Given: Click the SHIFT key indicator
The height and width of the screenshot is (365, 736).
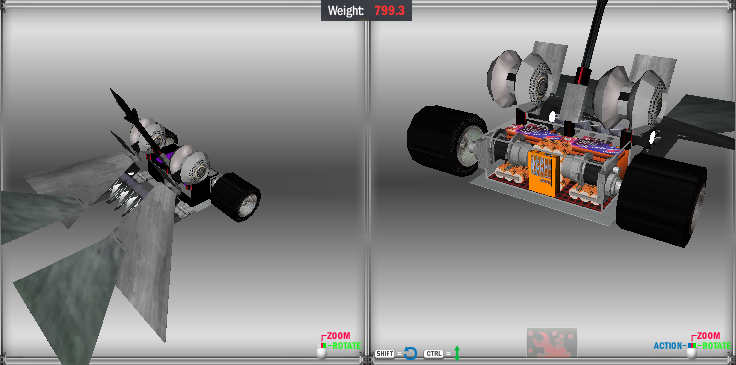Looking at the screenshot, I should pyautogui.click(x=384, y=354).
